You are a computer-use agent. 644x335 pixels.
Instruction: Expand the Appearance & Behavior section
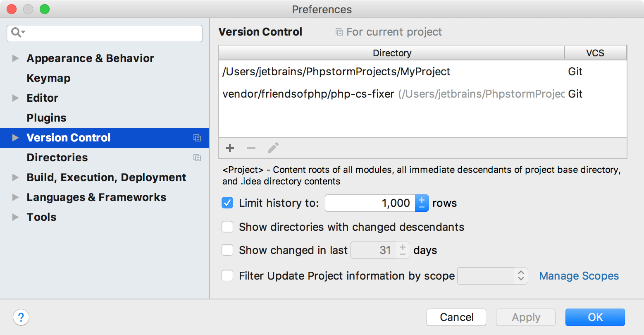pos(15,58)
